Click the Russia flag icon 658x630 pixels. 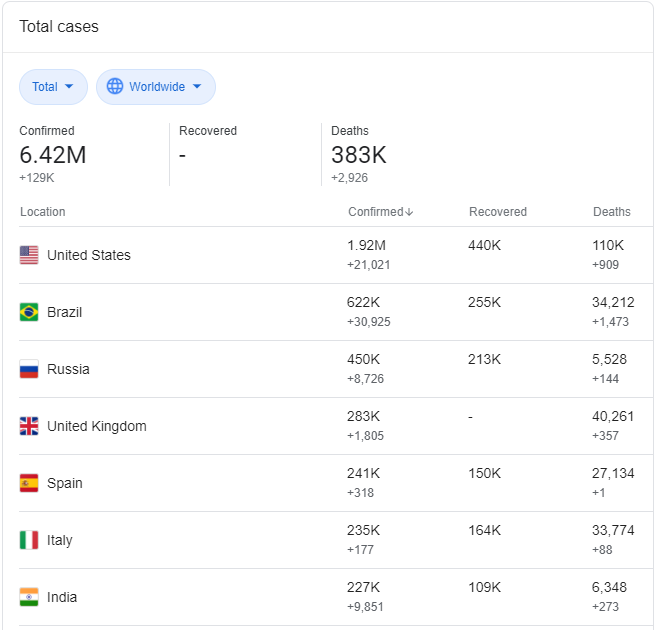click(29, 369)
